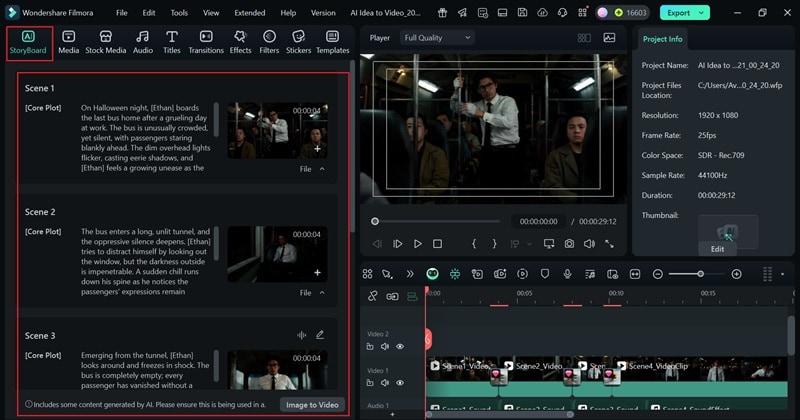800x420 pixels.
Task: Open the StoryBoard panel
Action: (x=29, y=43)
